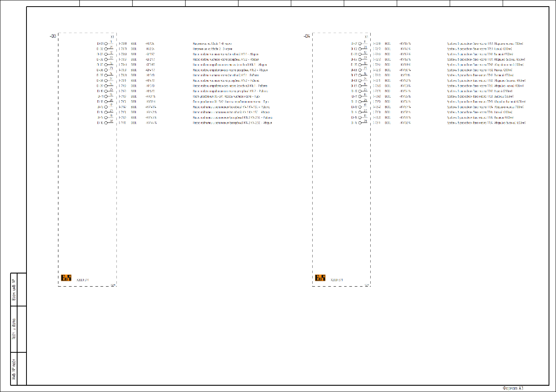Select the DI-11 channel label in module -DI4

point(354,96)
